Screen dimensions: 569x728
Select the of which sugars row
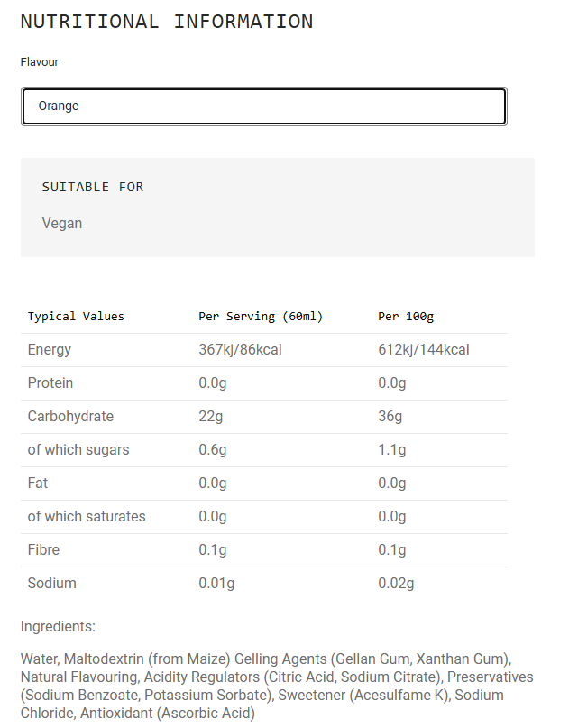tap(263, 450)
